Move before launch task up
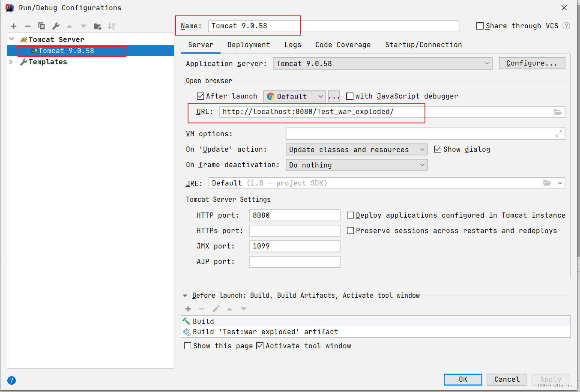Image resolution: width=580 pixels, height=392 pixels. 230,309
